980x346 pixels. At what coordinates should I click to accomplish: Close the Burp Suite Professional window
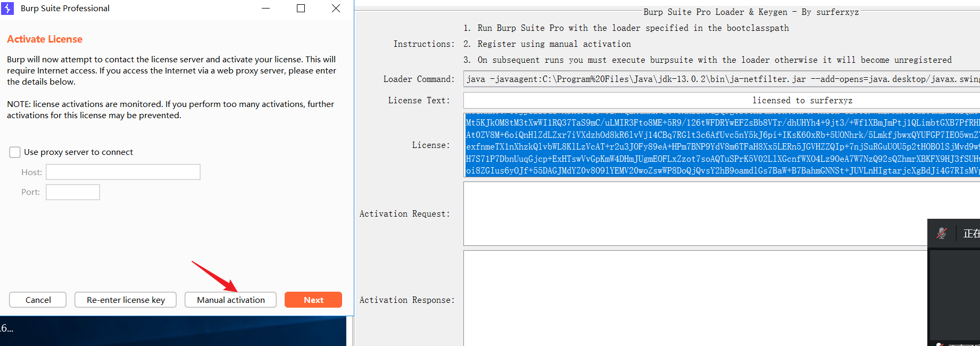tap(336, 9)
